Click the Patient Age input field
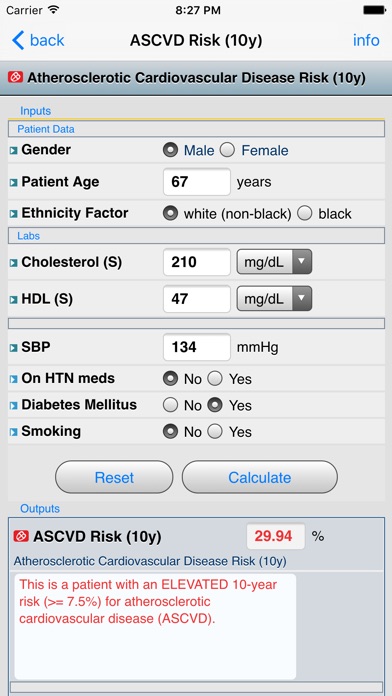The height and width of the screenshot is (696, 392). [197, 182]
